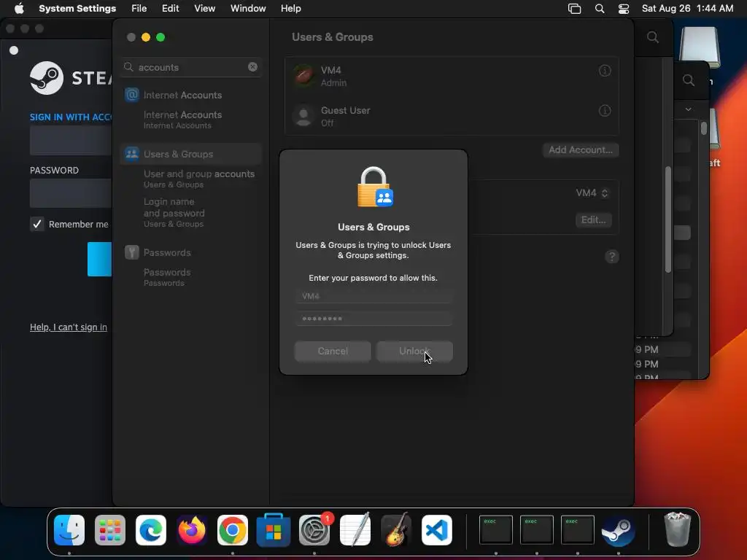The width and height of the screenshot is (747, 560).
Task: Click the VM4 username field in dialog
Action: click(x=373, y=296)
